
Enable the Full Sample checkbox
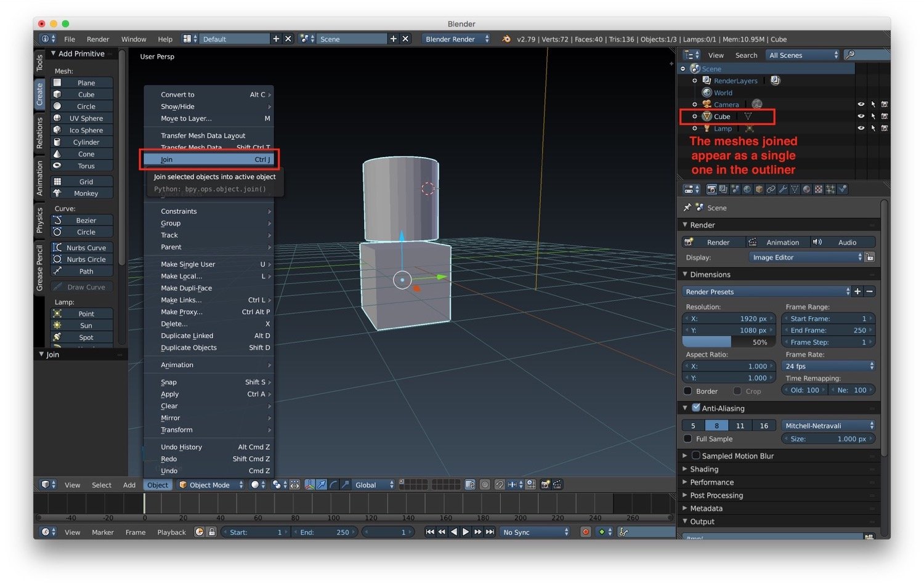coord(687,438)
